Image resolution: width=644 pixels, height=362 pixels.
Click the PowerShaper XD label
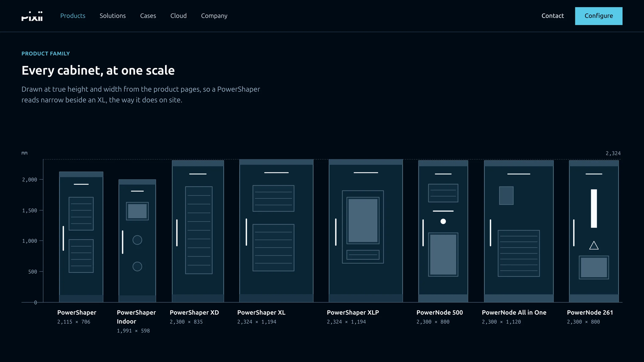tap(194, 312)
